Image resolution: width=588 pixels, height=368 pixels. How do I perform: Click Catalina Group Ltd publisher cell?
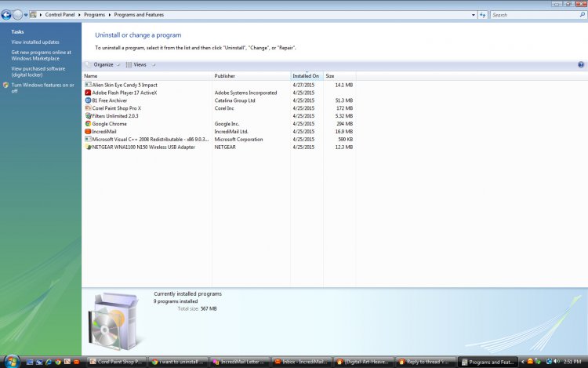[x=234, y=100]
